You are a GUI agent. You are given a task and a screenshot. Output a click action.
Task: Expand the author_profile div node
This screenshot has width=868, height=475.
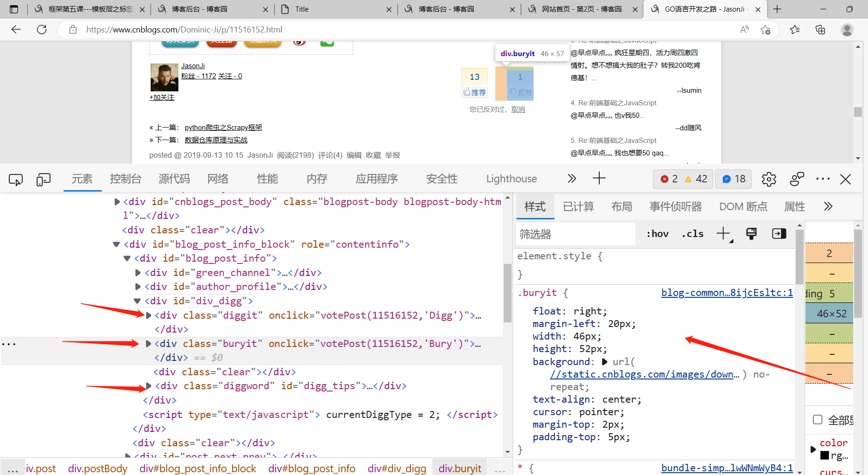[x=138, y=287]
